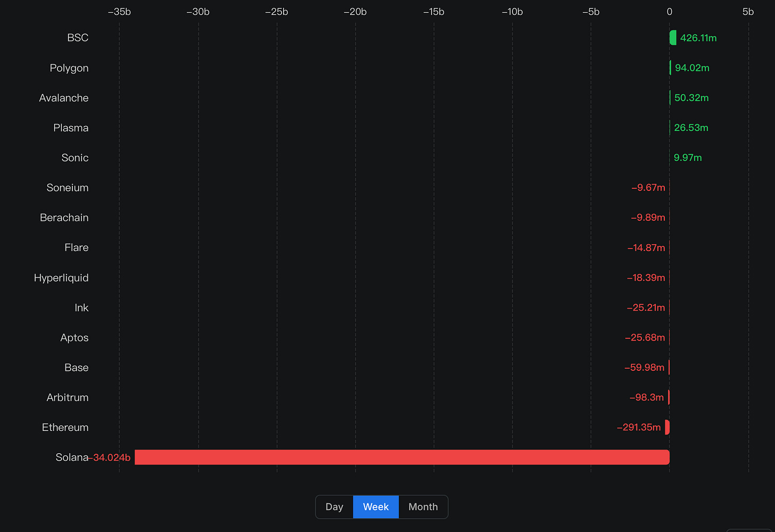Select the Week tab
The image size is (775, 532).
coord(376,507)
